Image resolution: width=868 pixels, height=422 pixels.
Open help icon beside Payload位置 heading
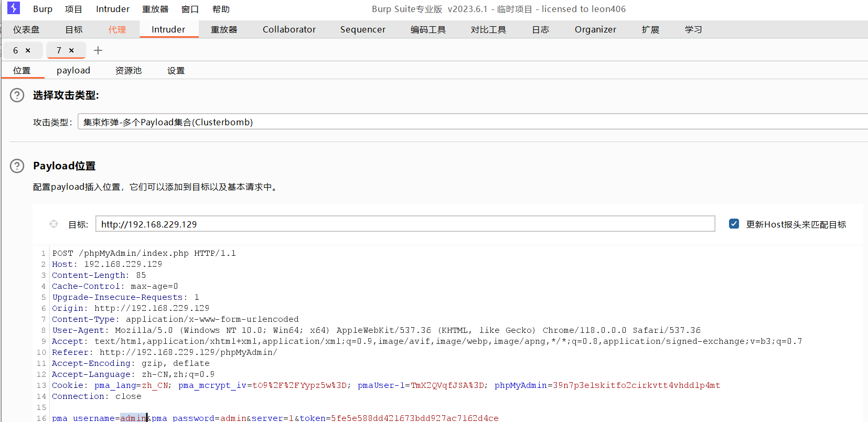point(17,166)
